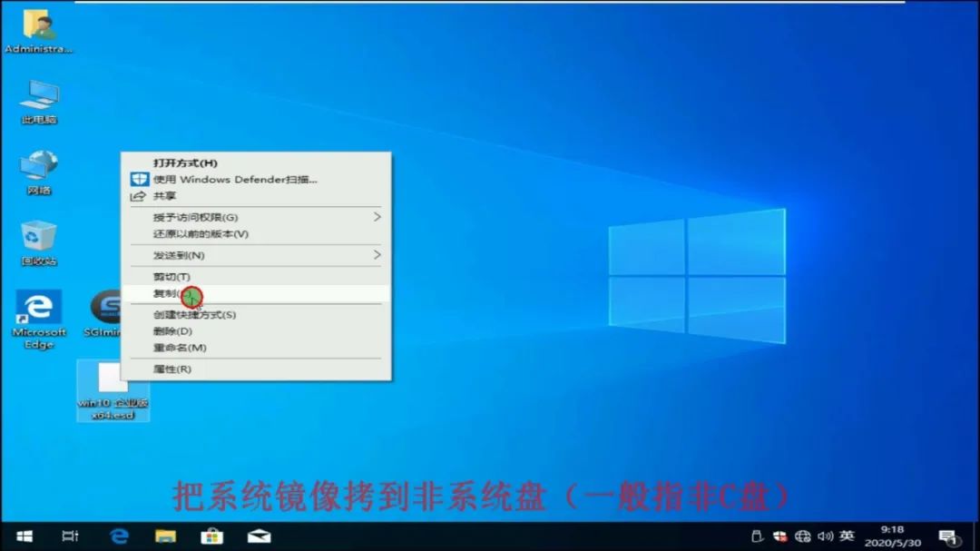Open Properties (R) from context menu
The height and width of the screenshot is (551, 980).
256,369
